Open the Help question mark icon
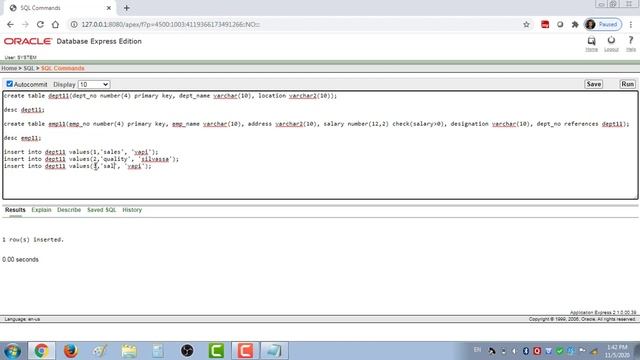 pyautogui.click(x=631, y=40)
